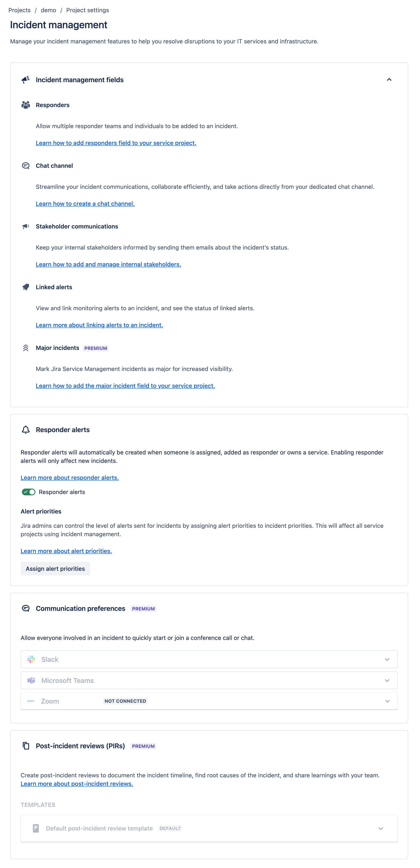Viewport: 420px width, 868px height.
Task: Click the Responders people icon
Action: coord(26,105)
